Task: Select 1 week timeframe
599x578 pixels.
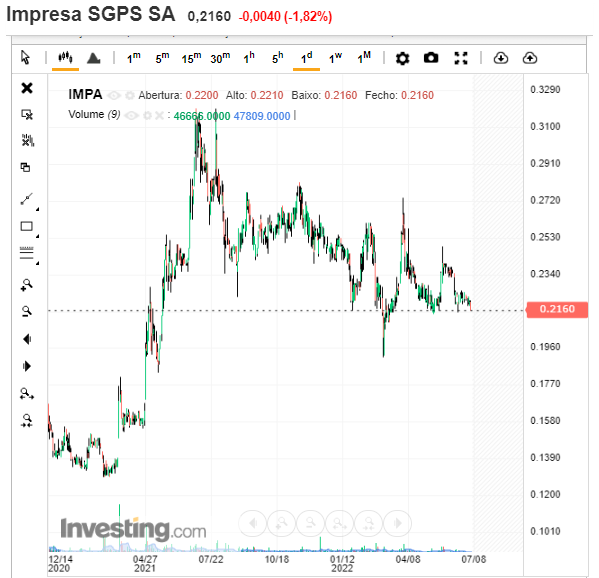Action: 335,58
